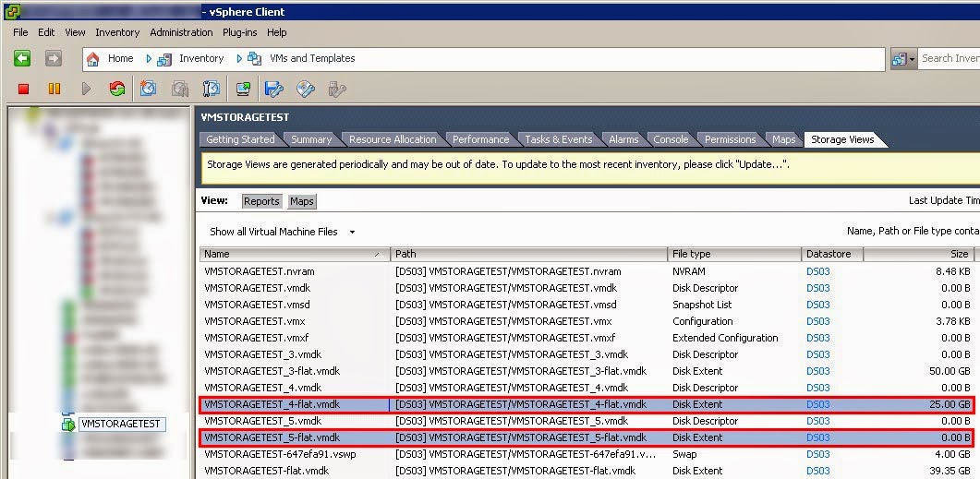The height and width of the screenshot is (479, 980).
Task: Sort by Size column header
Action: pyautogui.click(x=918, y=254)
